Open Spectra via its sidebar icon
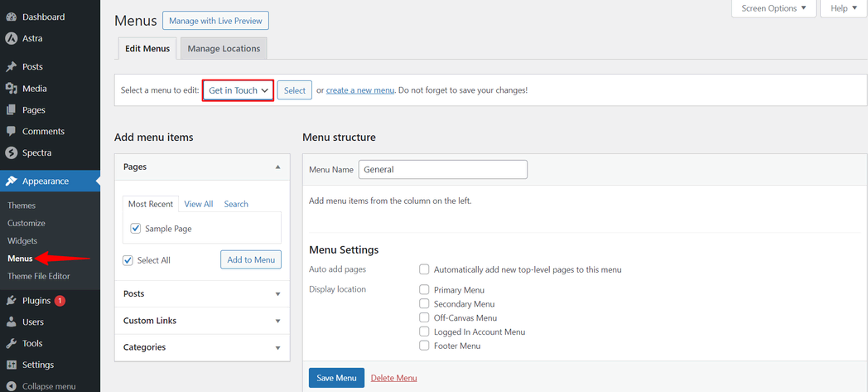Image resolution: width=868 pixels, height=392 pixels. (x=12, y=153)
